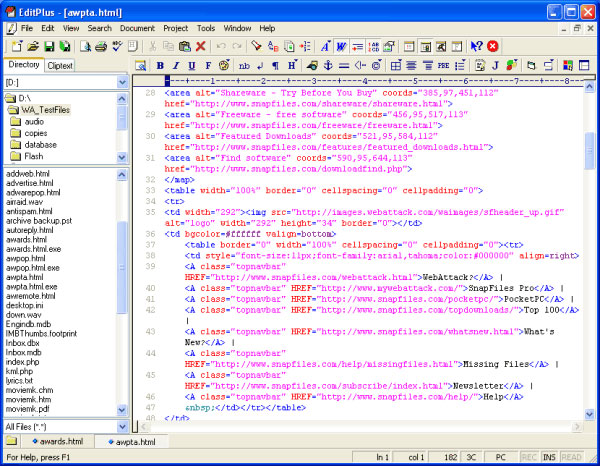Open the HTML table tag dropdown
The width and height of the screenshot is (600, 466).
click(396, 66)
